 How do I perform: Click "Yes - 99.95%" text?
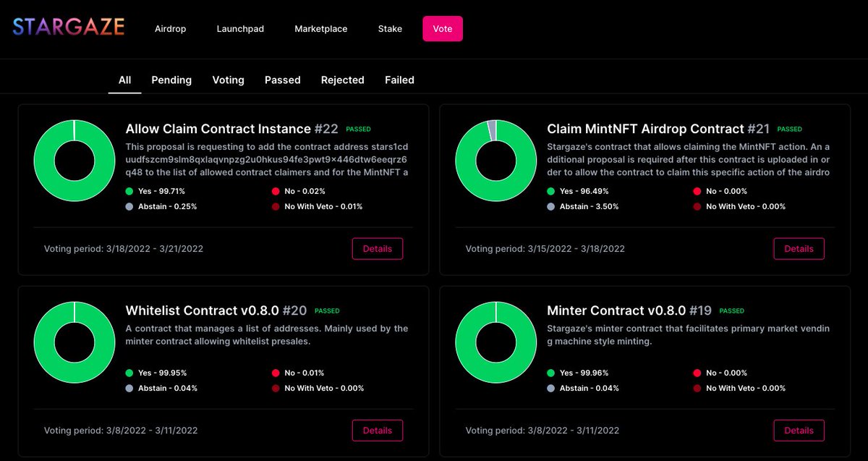point(163,373)
